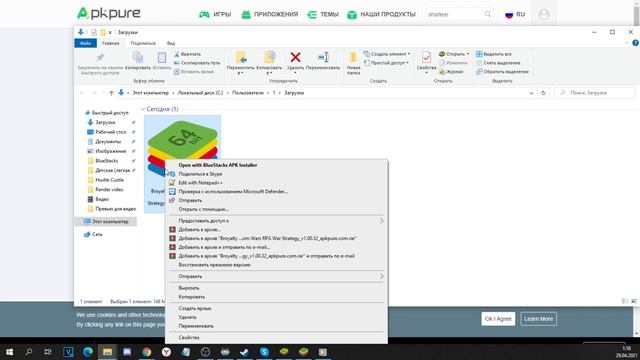Open Создать элемент dropdown in ribbon
Image resolution: width=640 pixels, height=360 pixels.
tap(387, 54)
